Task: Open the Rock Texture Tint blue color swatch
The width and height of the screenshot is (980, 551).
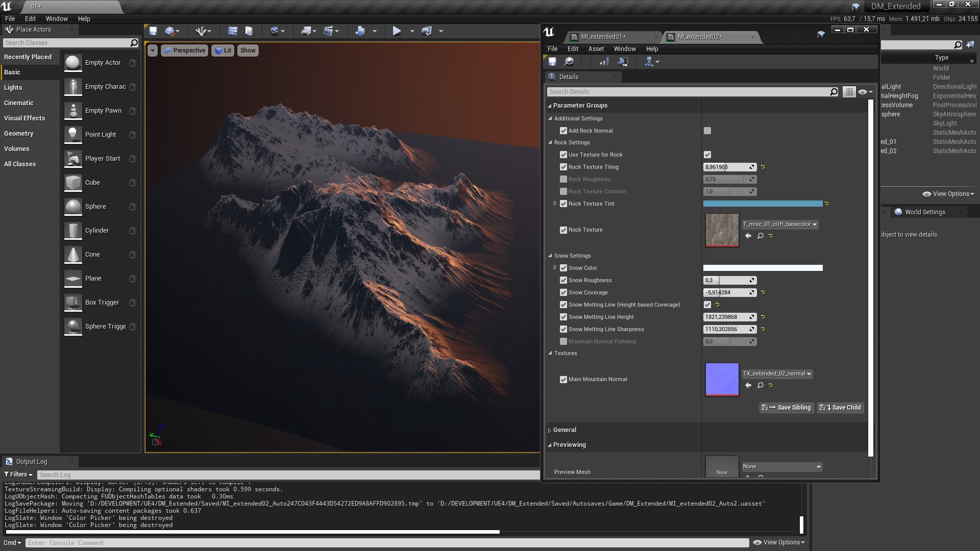Action: tap(763, 204)
